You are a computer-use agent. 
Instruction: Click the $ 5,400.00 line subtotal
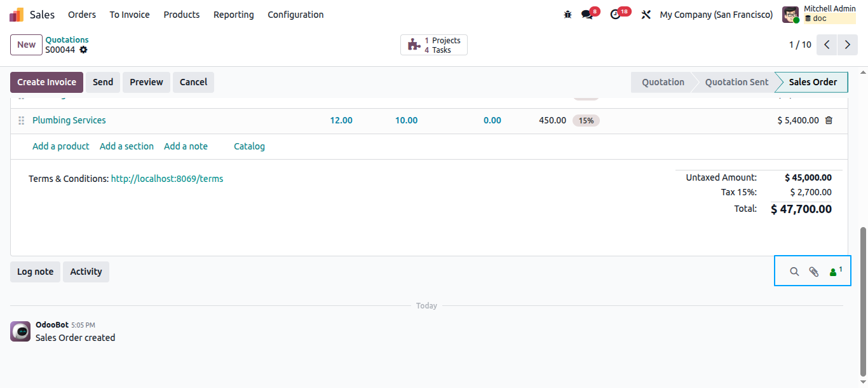coord(798,120)
